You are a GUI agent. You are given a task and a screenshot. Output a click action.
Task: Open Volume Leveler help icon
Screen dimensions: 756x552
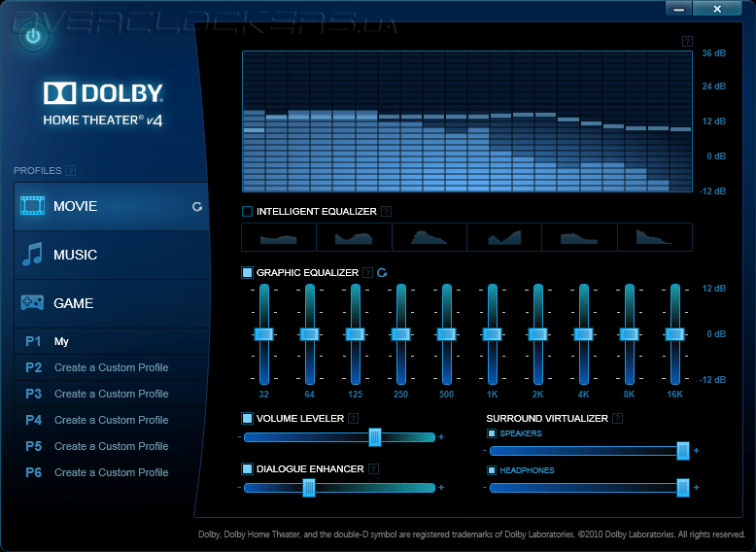pyautogui.click(x=353, y=419)
